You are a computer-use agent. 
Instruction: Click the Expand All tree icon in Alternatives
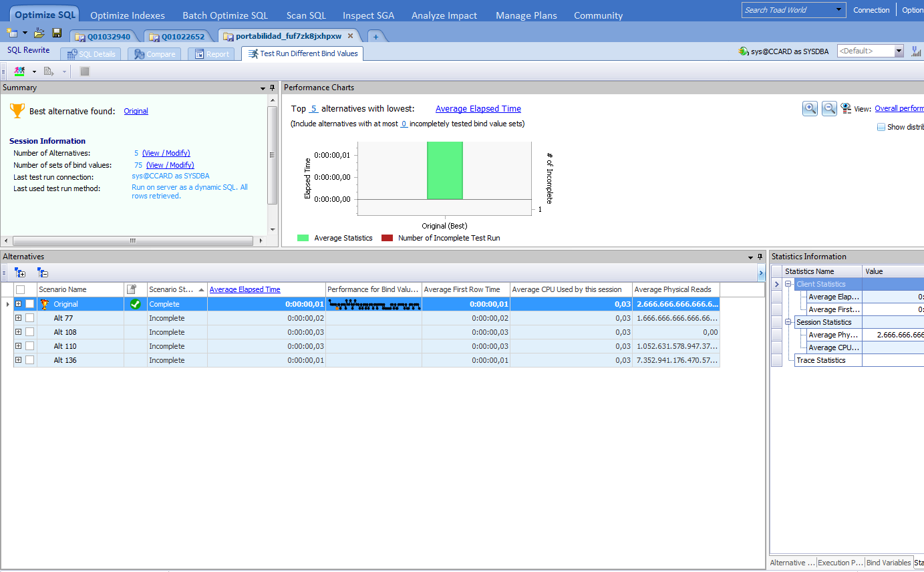point(19,273)
